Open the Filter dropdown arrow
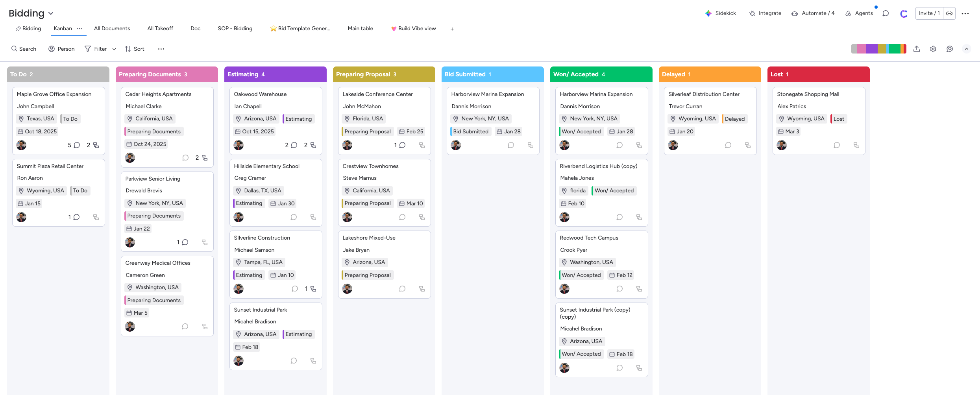 (114, 49)
